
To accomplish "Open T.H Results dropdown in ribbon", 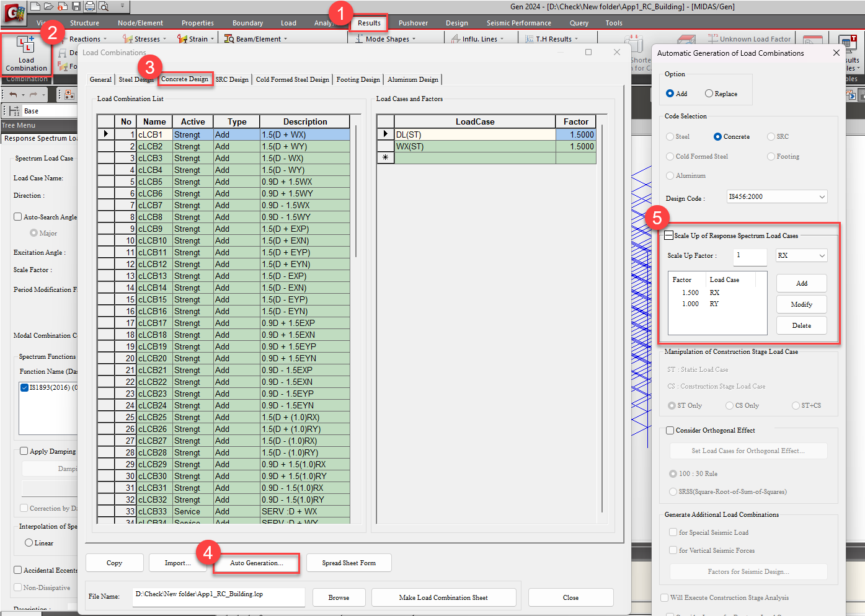I will (x=552, y=39).
